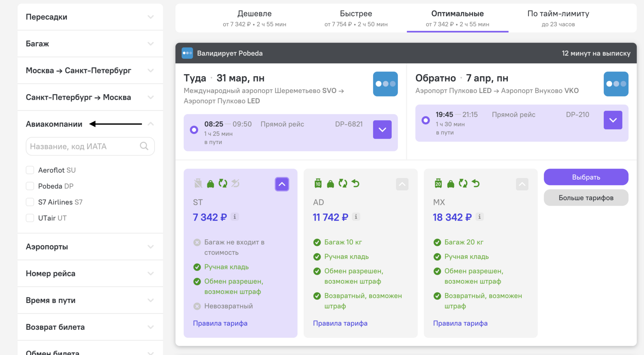Click the 11 742 ₽ AD price
Screen dimensions: 644x355
point(330,217)
